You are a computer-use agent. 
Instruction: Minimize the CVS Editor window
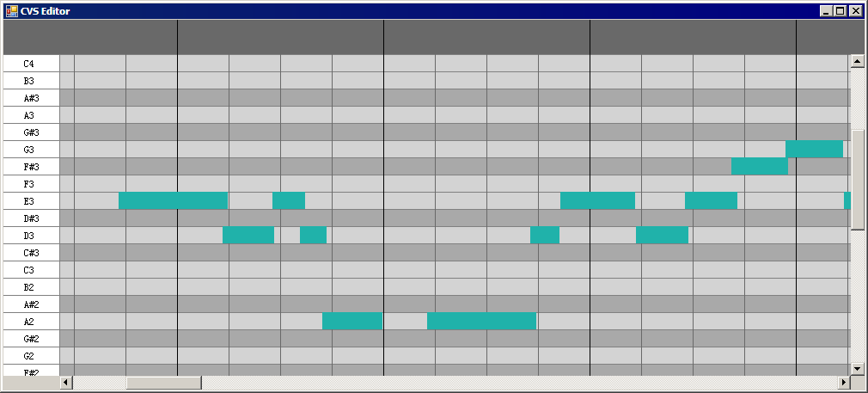point(827,11)
